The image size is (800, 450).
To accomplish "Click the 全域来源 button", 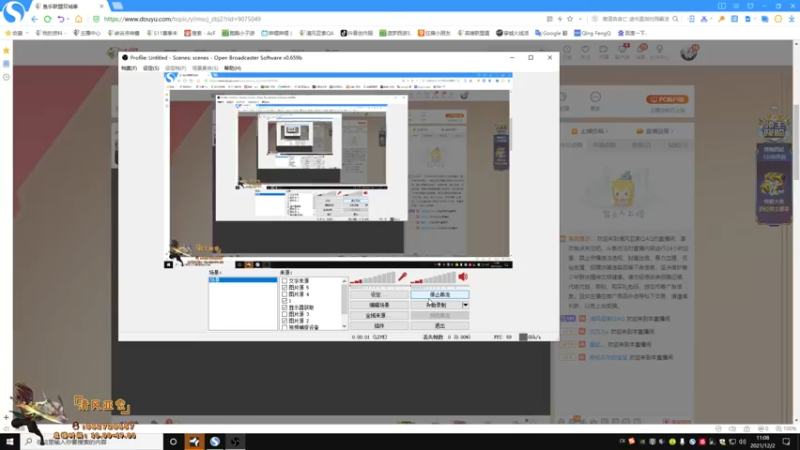I will click(x=379, y=315).
